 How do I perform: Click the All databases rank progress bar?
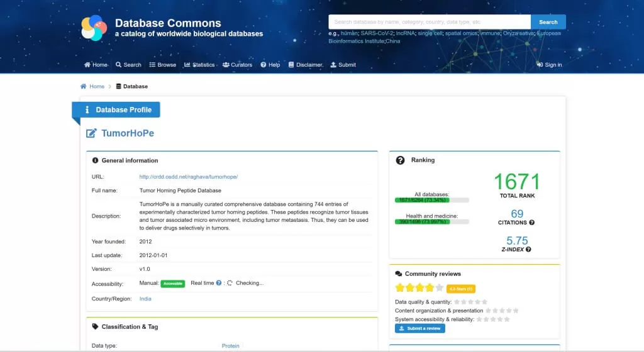[431, 201]
